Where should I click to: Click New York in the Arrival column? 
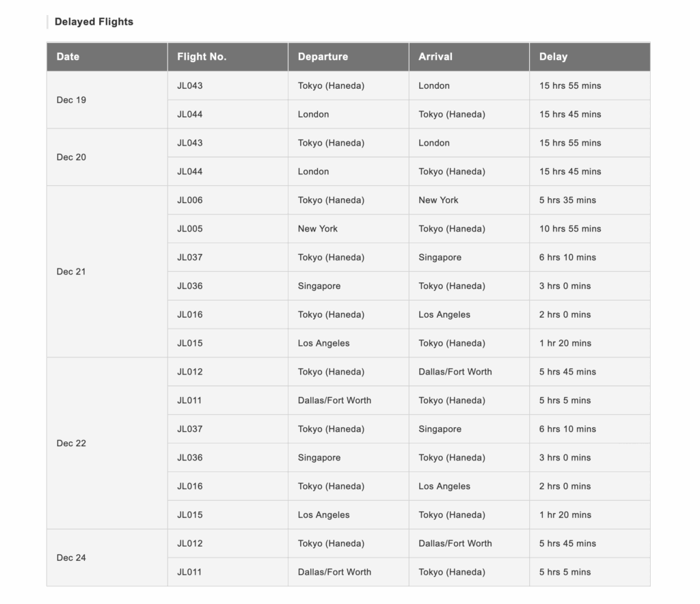coord(438,200)
